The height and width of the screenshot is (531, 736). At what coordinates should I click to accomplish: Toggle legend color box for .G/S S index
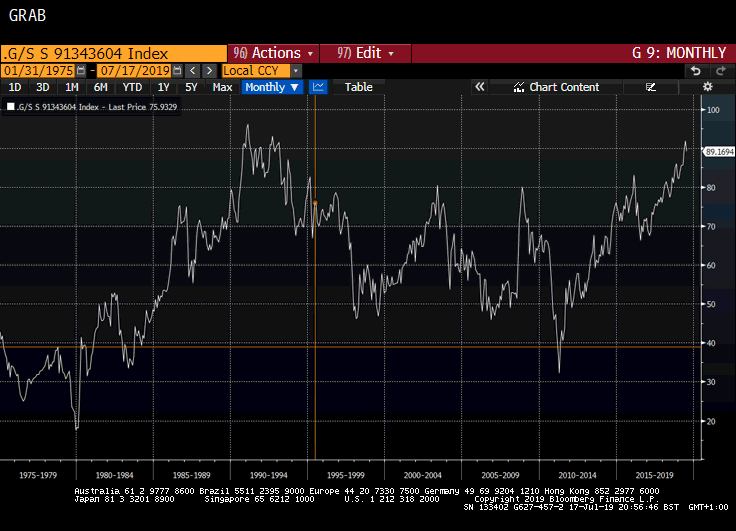tap(10, 107)
